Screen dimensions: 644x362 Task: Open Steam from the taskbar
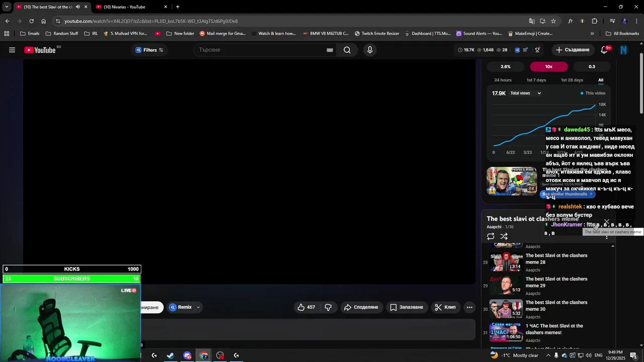[171, 355]
